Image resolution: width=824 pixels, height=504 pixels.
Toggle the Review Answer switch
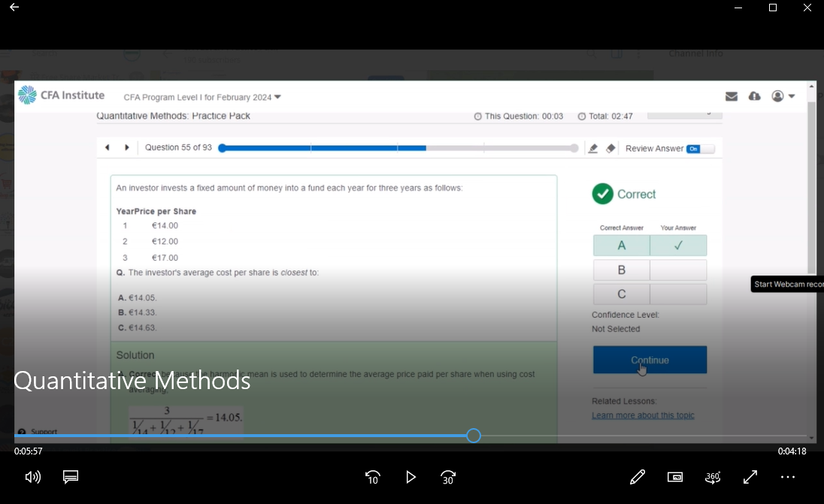click(x=699, y=149)
